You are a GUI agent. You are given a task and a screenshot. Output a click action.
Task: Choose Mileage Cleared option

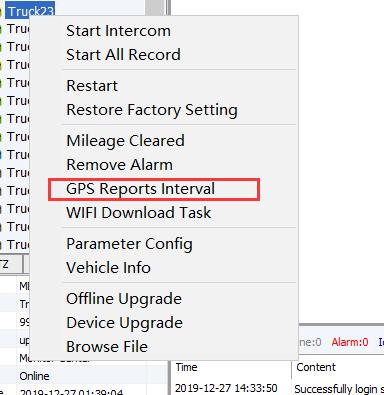[x=125, y=141]
